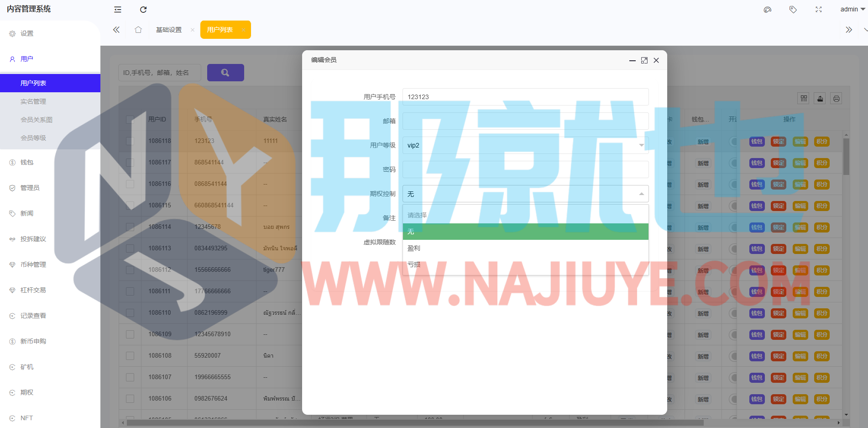Click 积分 button in the last row

(x=822, y=399)
